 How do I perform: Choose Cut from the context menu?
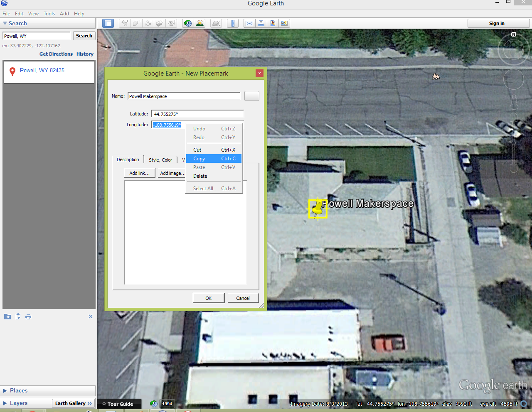[x=214, y=150]
